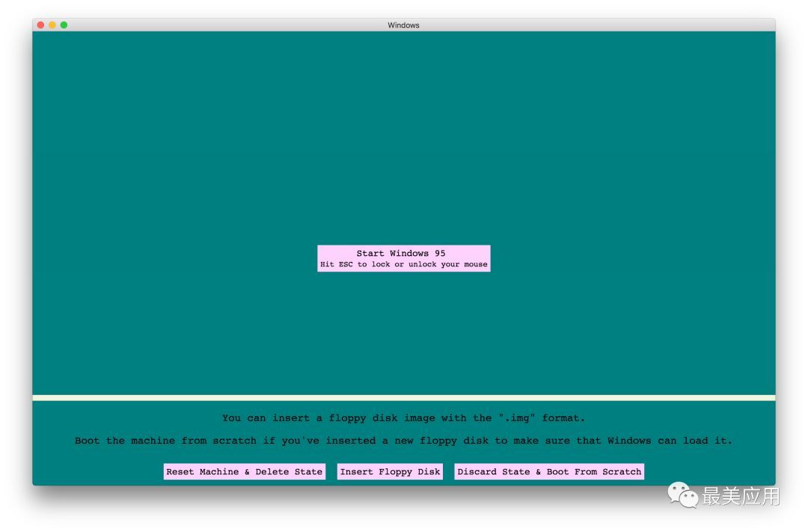
Task: Maximize the window using green button
Action: 64,25
